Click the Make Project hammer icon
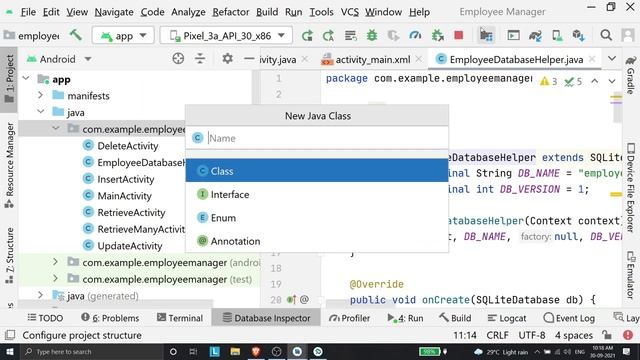This screenshot has height=360, width=640. (76, 35)
